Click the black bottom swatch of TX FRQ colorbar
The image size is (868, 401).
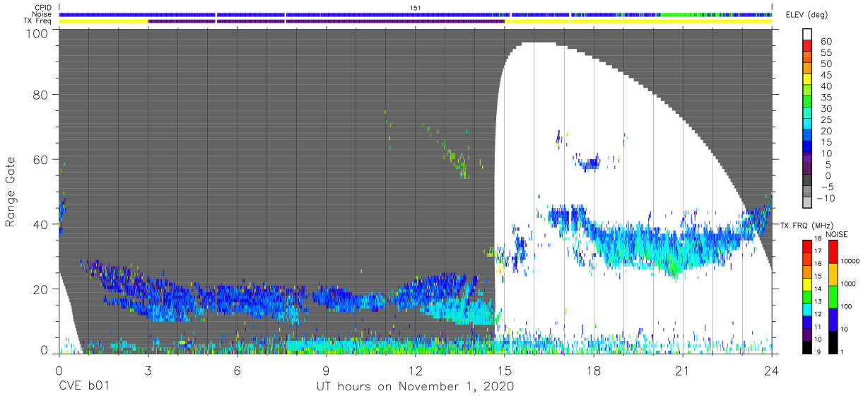point(807,346)
